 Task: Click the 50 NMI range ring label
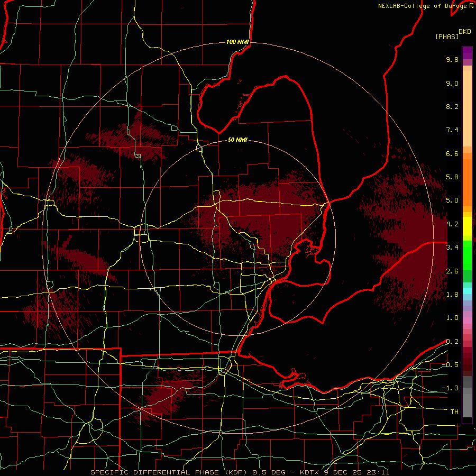(x=237, y=140)
